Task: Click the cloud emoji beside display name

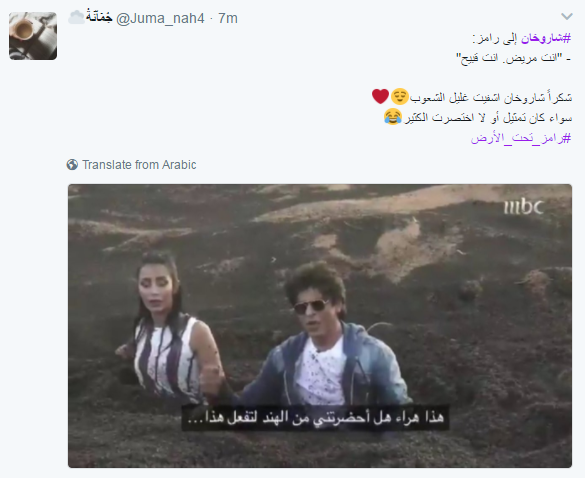Action: (x=76, y=18)
